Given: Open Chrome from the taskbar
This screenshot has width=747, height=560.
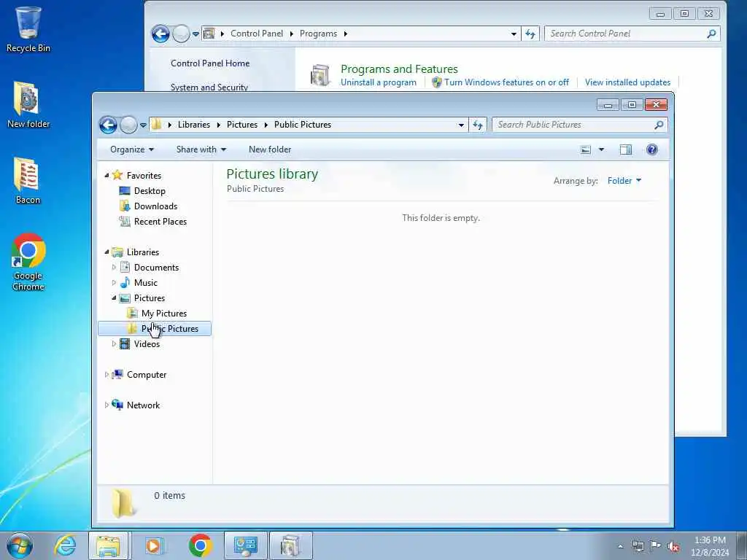Looking at the screenshot, I should (200, 545).
